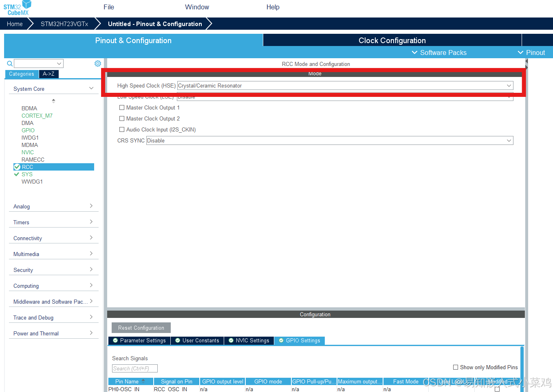The height and width of the screenshot is (392, 553).
Task: Sort by GPIO output level column
Action: 223,381
